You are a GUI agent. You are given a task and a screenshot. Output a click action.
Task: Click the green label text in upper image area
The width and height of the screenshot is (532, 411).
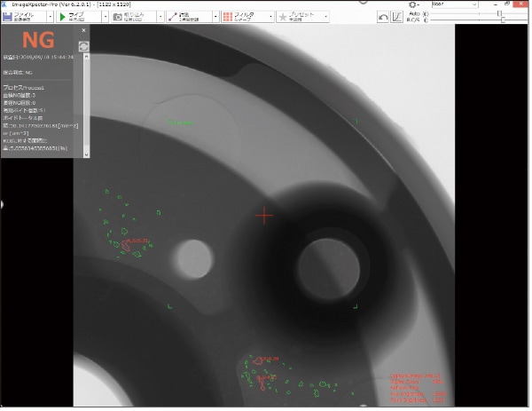181,123
